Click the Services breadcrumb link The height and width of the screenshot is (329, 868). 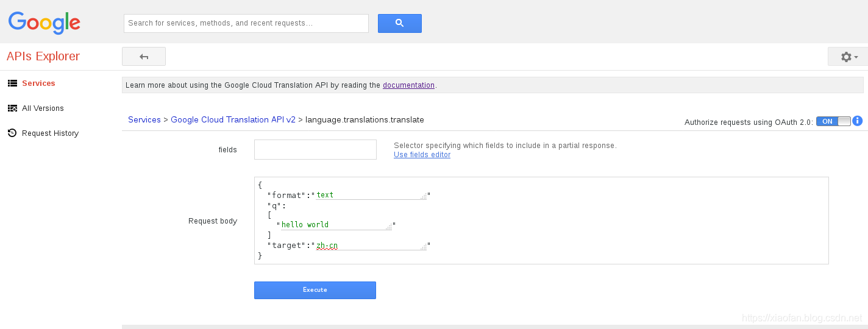(144, 120)
